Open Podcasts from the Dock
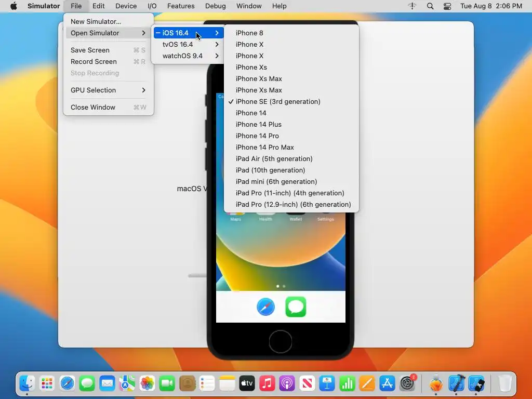 [x=287, y=383]
